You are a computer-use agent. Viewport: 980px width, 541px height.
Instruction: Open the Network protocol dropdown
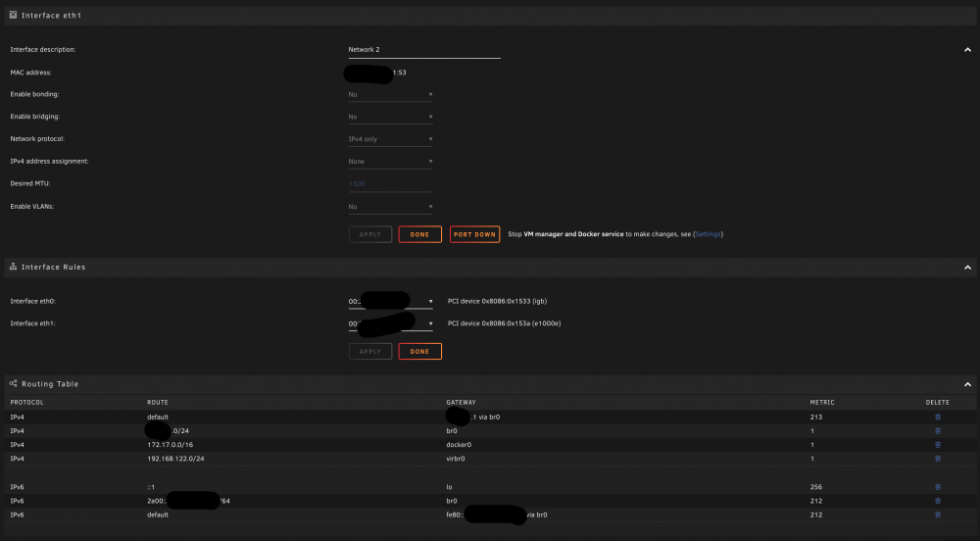click(391, 139)
